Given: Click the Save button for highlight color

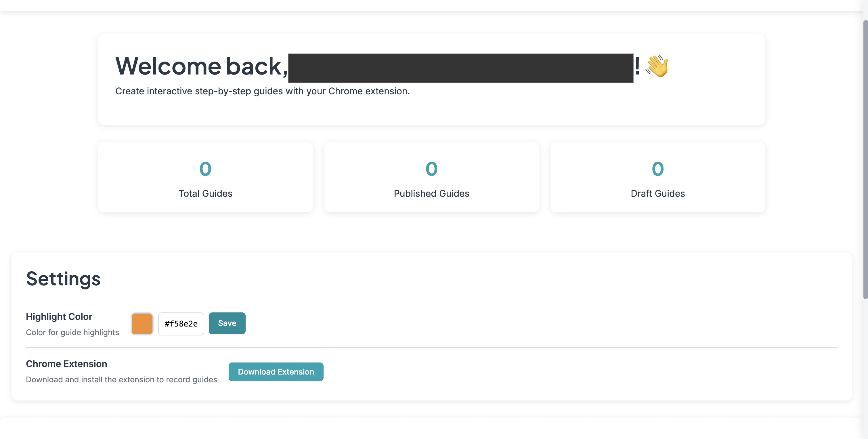Looking at the screenshot, I should pyautogui.click(x=227, y=323).
